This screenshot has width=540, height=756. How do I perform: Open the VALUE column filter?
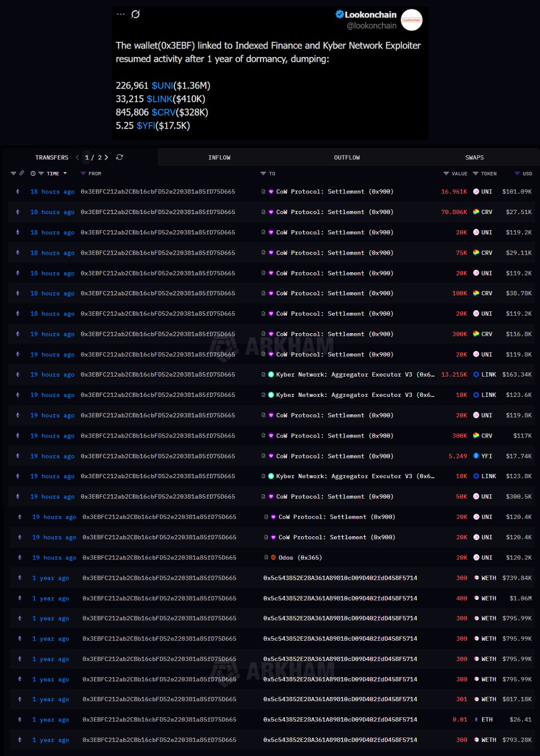coord(446,173)
